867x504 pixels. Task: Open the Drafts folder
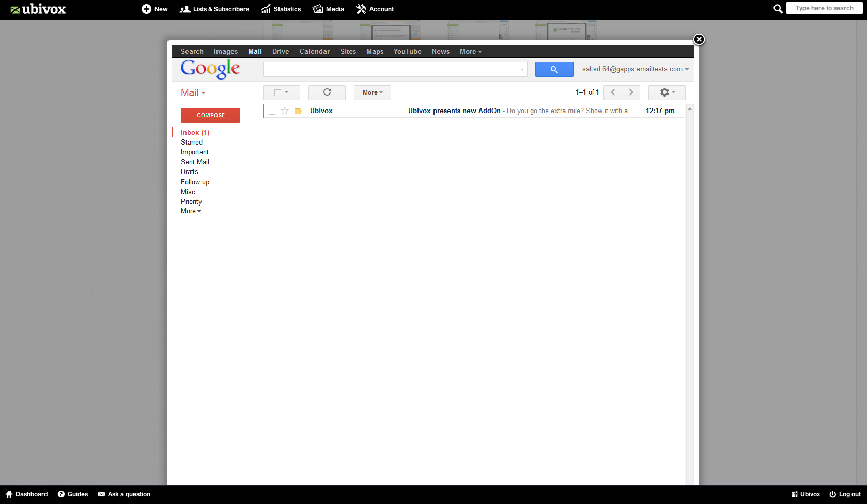(x=190, y=172)
